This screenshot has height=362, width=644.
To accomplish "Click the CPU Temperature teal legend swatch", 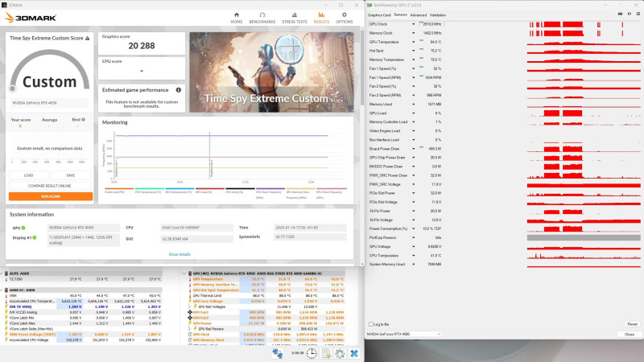I will pyautogui.click(x=150, y=189).
